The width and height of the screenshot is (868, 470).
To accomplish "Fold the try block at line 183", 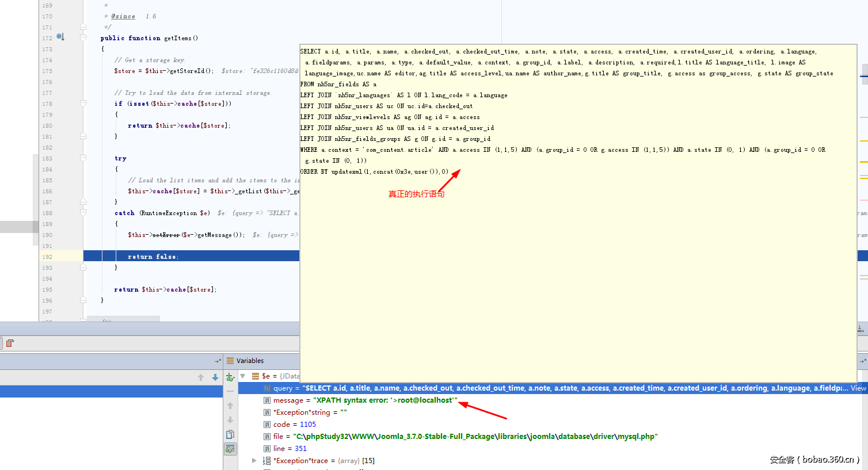I will tap(83, 159).
